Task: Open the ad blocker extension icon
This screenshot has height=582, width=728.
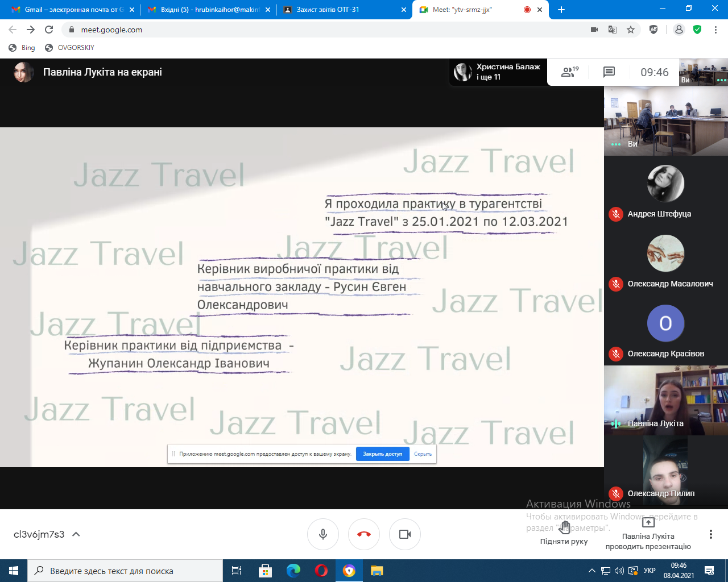Action: click(x=653, y=30)
